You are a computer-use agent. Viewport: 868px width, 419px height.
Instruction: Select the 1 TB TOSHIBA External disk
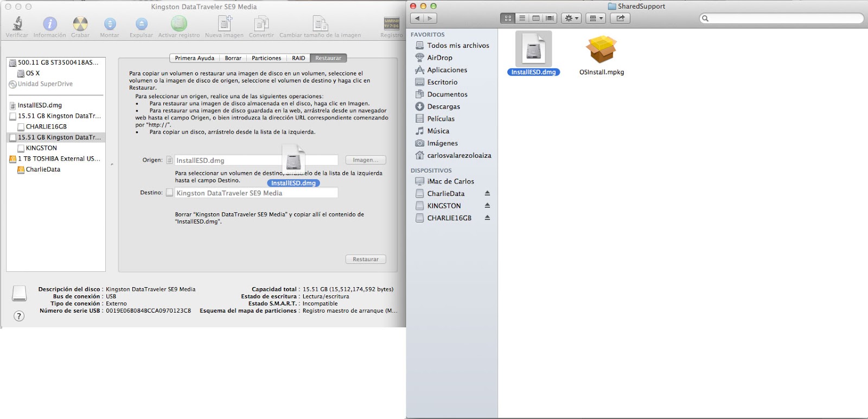[56, 159]
